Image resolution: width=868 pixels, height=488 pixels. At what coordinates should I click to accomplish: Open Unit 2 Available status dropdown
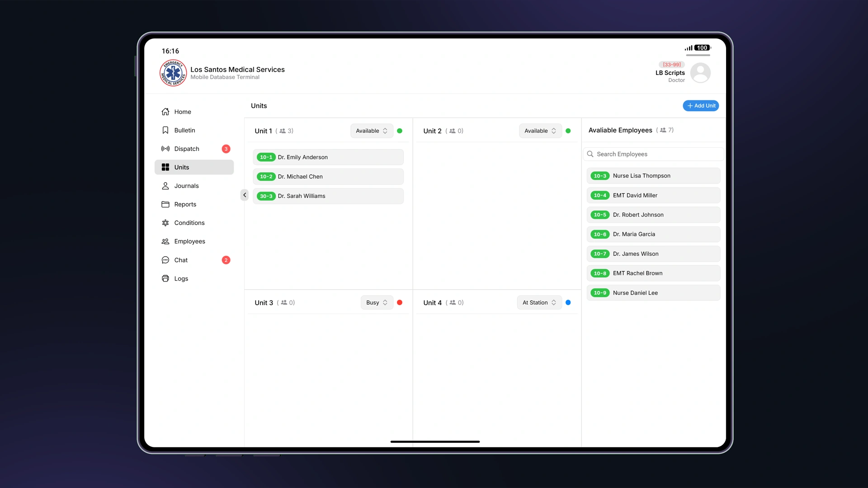(x=540, y=131)
